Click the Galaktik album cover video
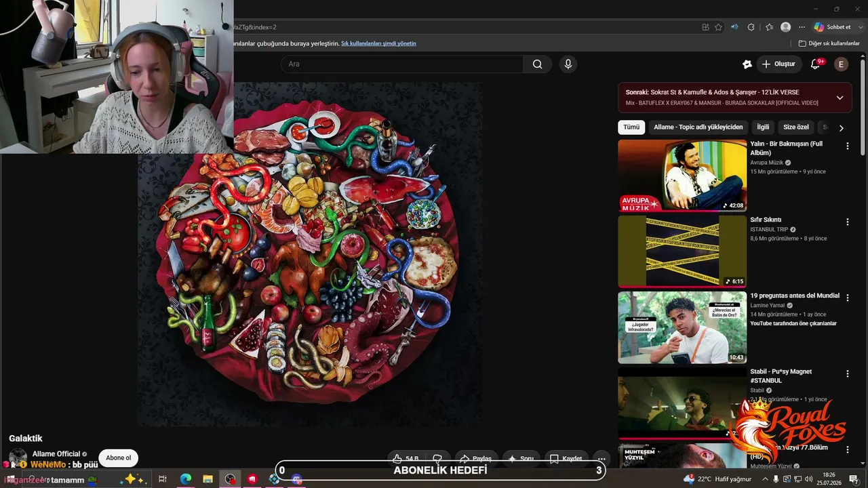The image size is (868, 488). [311, 254]
